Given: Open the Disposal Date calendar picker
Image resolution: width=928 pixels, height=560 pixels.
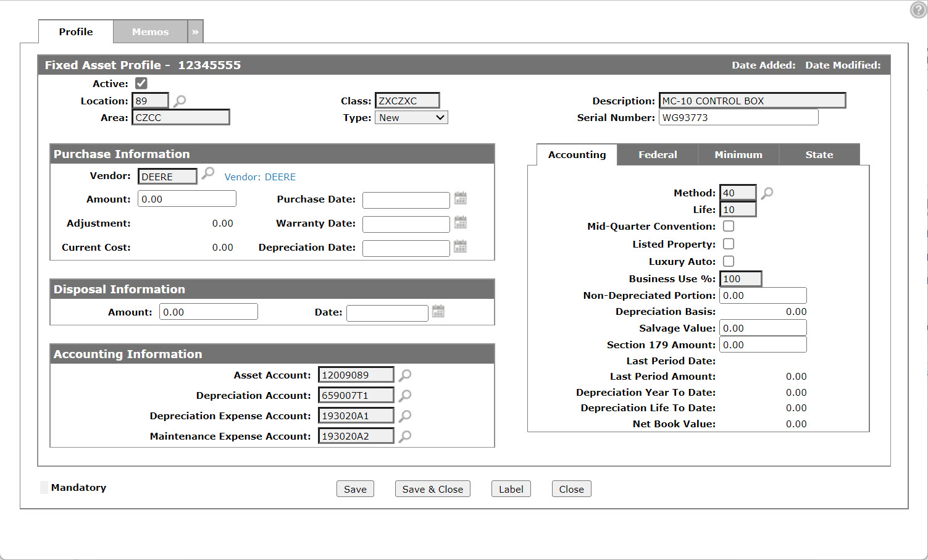Looking at the screenshot, I should click(438, 311).
